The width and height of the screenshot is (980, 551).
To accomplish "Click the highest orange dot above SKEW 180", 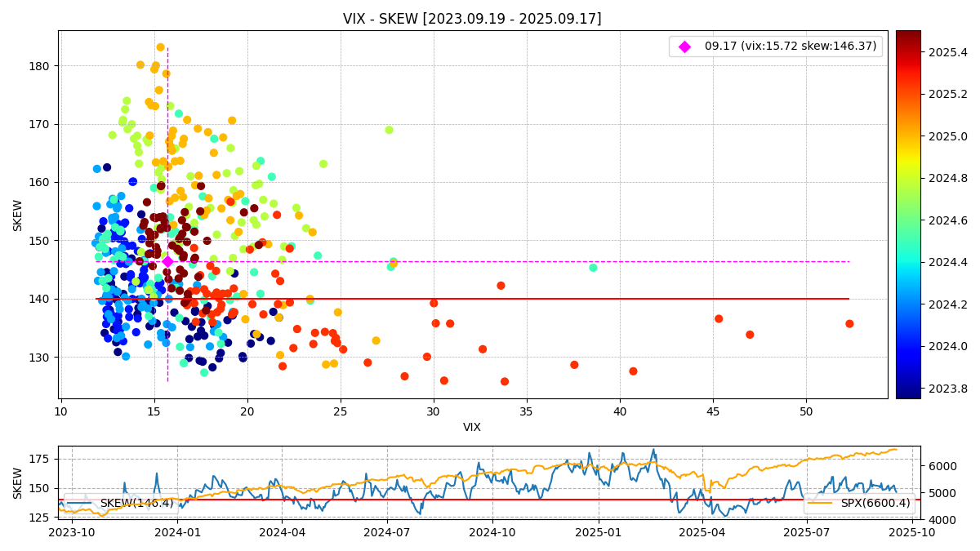I will click(161, 47).
